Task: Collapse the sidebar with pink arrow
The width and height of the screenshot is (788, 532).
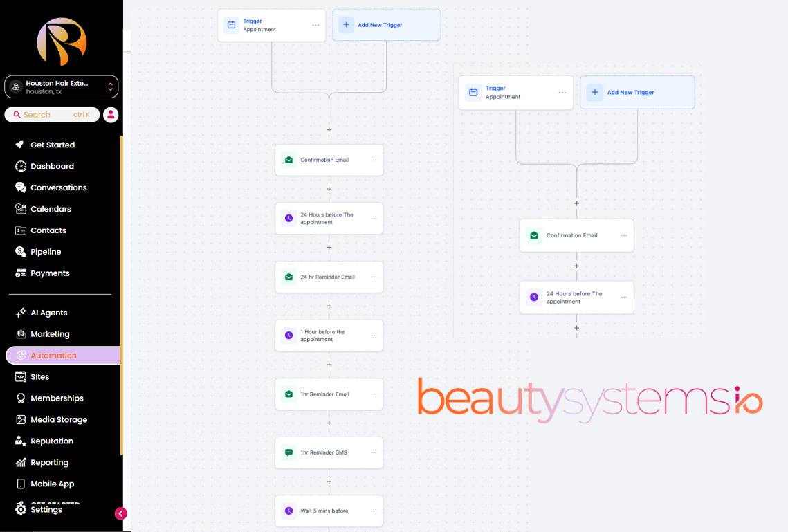Action: tap(121, 513)
